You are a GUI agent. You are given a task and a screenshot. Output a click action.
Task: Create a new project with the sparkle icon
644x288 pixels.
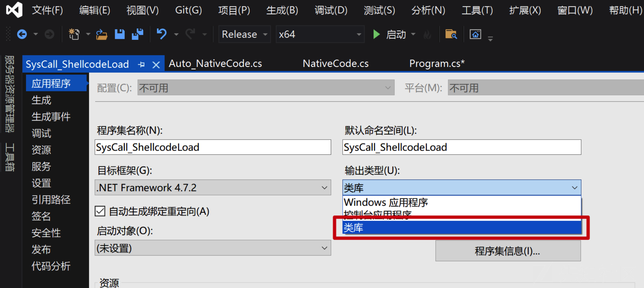[74, 34]
